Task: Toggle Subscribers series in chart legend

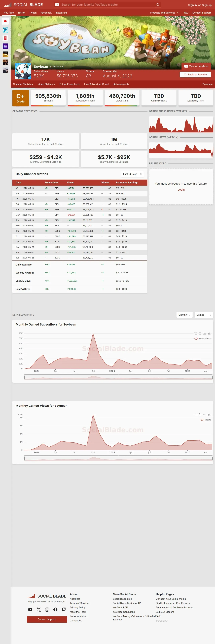Action: point(202,339)
